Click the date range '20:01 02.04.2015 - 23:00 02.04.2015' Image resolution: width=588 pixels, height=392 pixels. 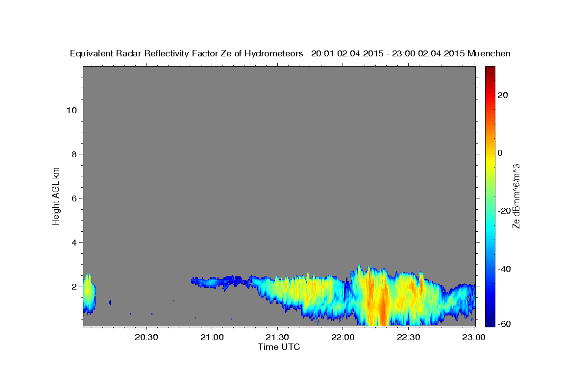(x=388, y=54)
